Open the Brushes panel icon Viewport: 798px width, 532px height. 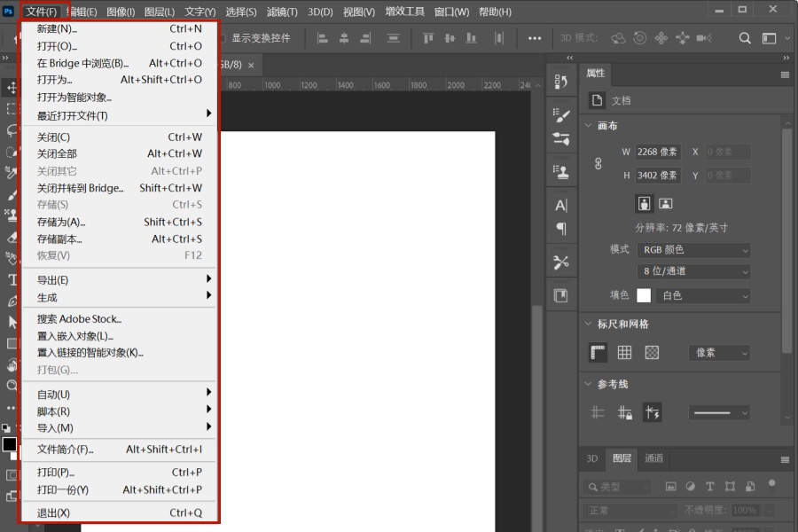[561, 138]
